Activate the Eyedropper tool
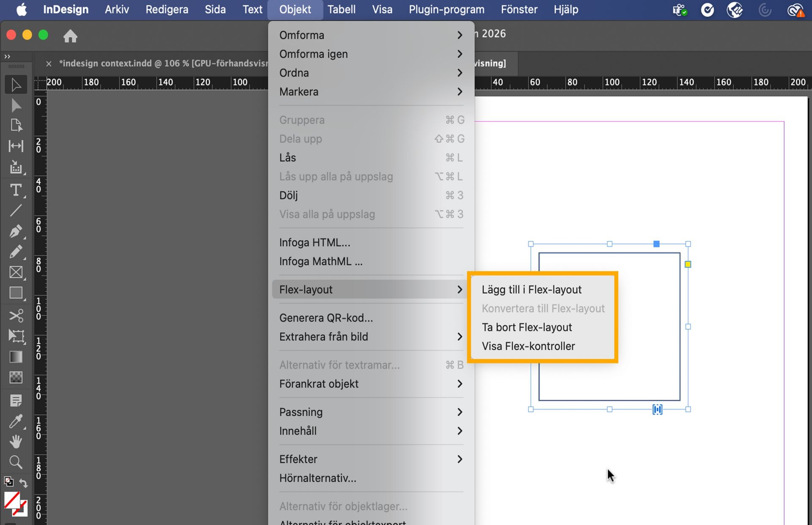This screenshot has width=812, height=525. click(16, 421)
